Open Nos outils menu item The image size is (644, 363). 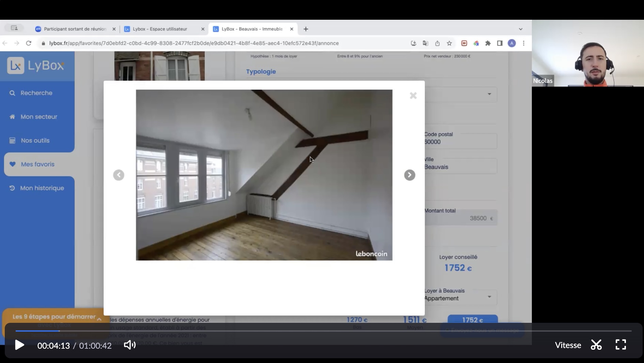(35, 141)
